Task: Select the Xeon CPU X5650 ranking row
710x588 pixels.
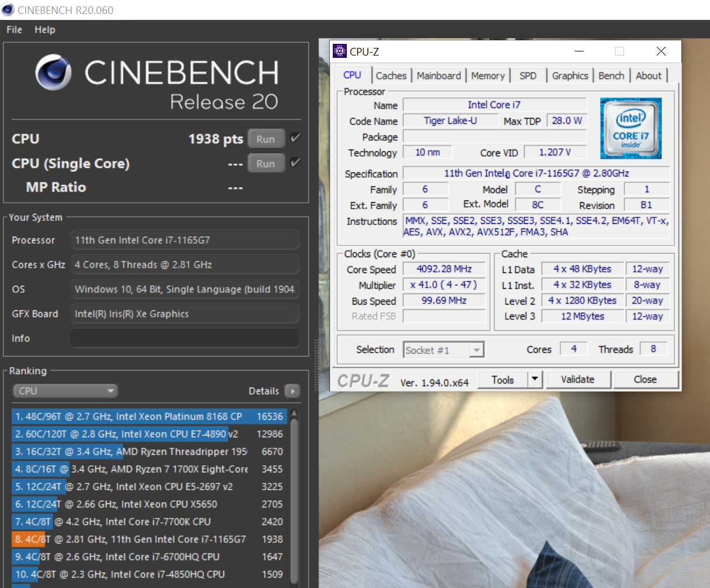Action: pos(149,504)
